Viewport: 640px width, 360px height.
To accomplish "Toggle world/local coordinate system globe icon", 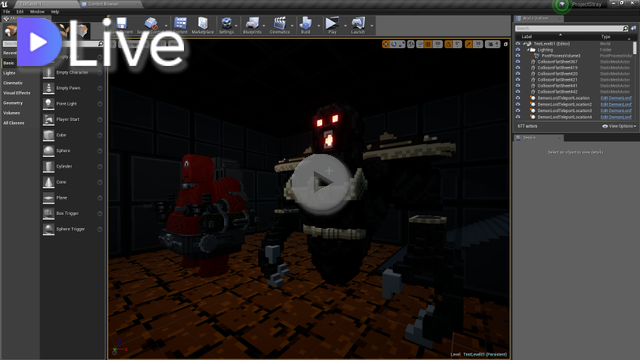I will pos(411,44).
